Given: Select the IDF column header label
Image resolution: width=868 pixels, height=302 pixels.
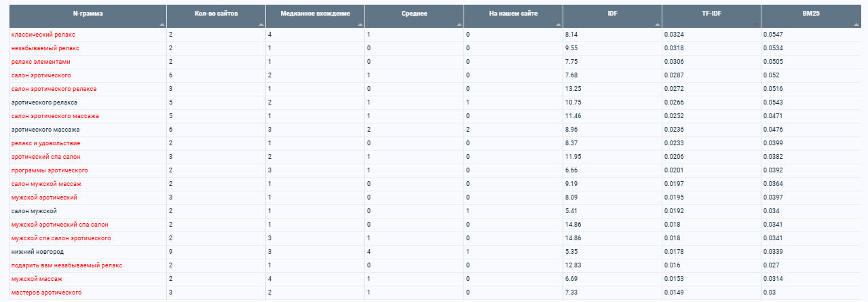Looking at the screenshot, I should coord(613,14).
